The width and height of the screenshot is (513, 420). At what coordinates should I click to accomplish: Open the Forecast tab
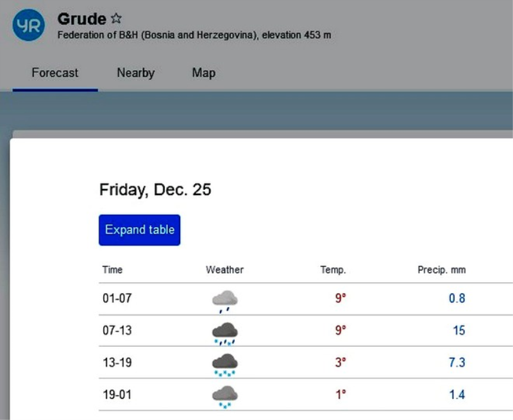[55, 73]
